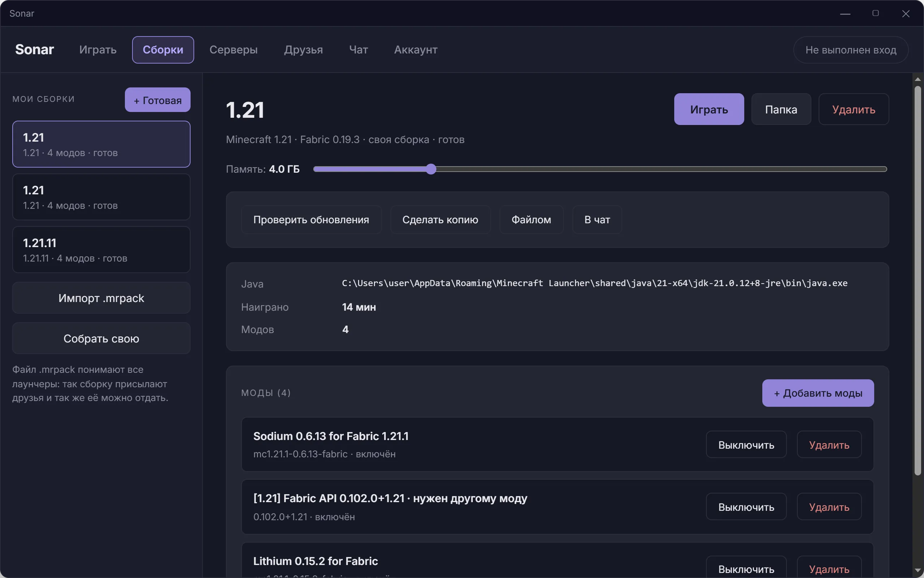The image size is (924, 578).
Task: Click the subtitle mc1.21.1-0.6.13-fabric · включён
Action: [x=324, y=454]
